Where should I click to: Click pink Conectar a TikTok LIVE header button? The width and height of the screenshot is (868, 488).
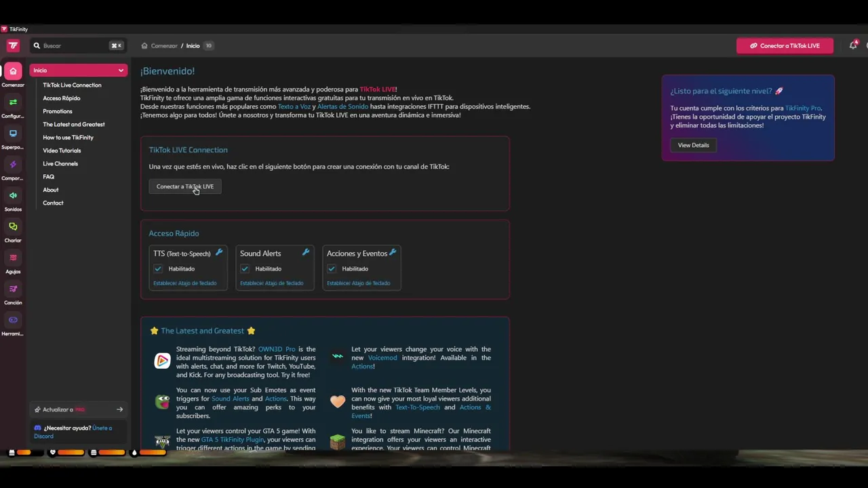[785, 45]
